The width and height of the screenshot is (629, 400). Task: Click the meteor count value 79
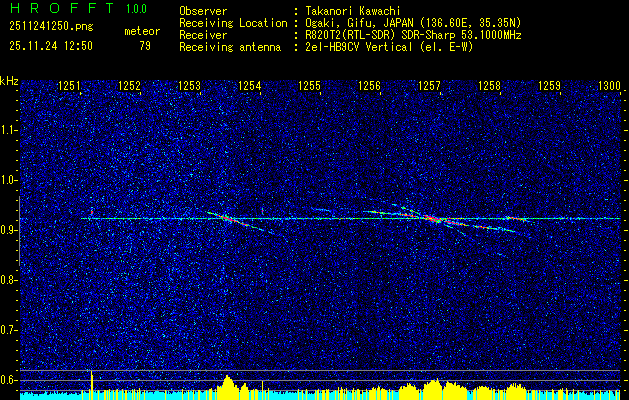[x=145, y=46]
